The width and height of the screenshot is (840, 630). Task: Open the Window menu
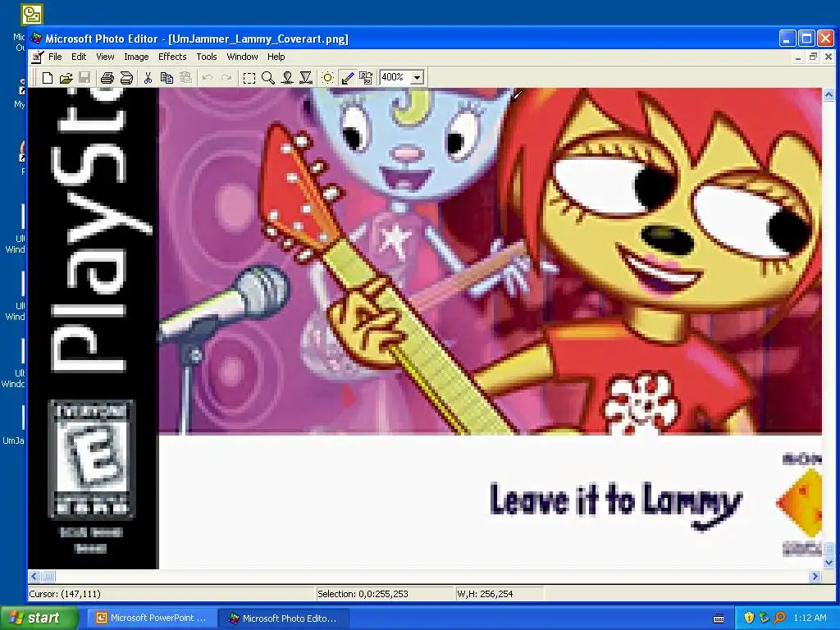click(242, 57)
